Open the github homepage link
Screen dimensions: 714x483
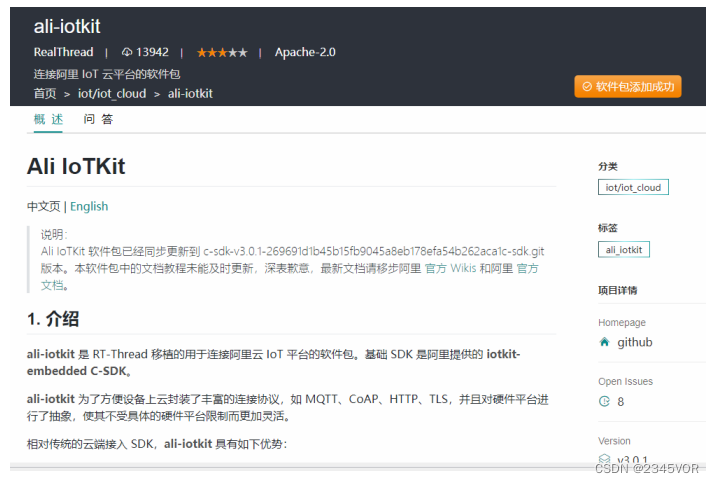click(x=635, y=342)
